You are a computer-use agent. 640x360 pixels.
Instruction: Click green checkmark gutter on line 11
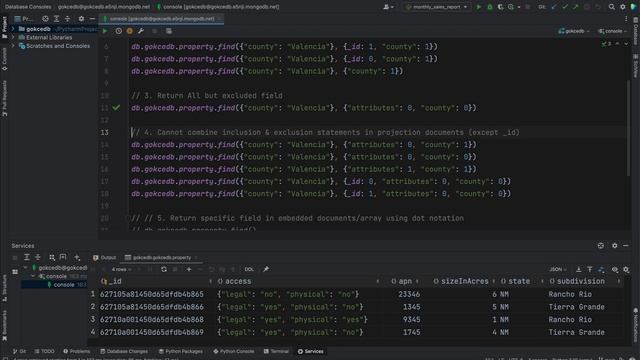pos(116,108)
